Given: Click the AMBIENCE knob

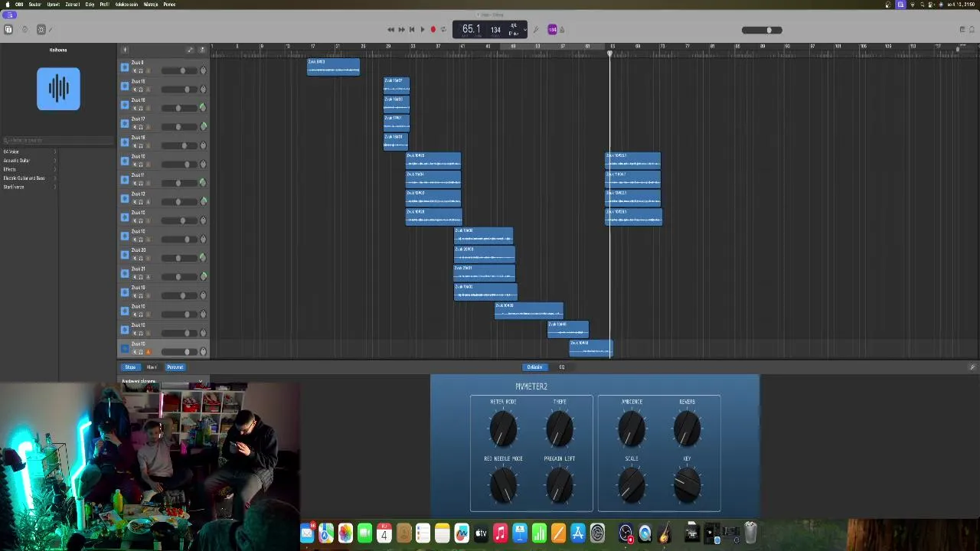Looking at the screenshot, I should click(632, 428).
